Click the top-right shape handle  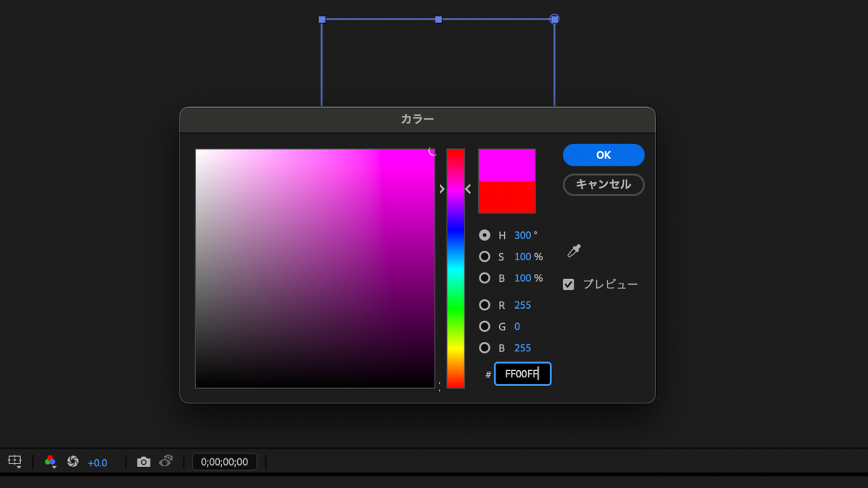(554, 20)
